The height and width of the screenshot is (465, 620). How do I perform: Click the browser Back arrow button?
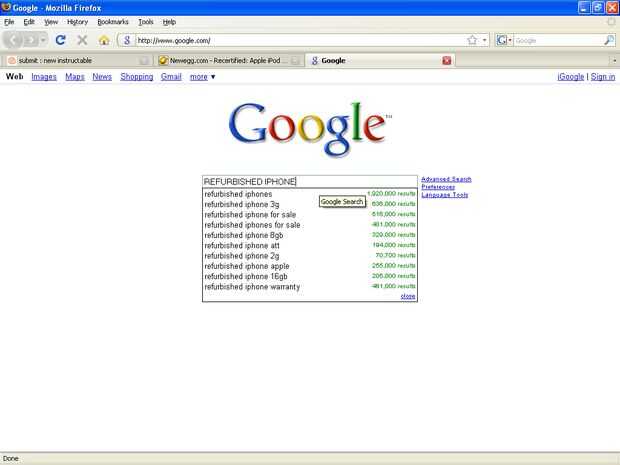coord(13,40)
